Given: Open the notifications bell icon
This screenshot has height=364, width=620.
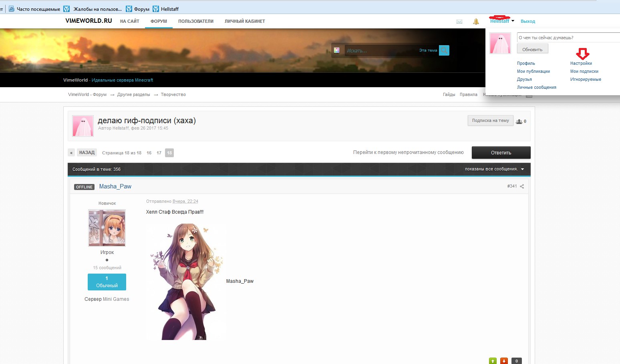Looking at the screenshot, I should pos(476,22).
